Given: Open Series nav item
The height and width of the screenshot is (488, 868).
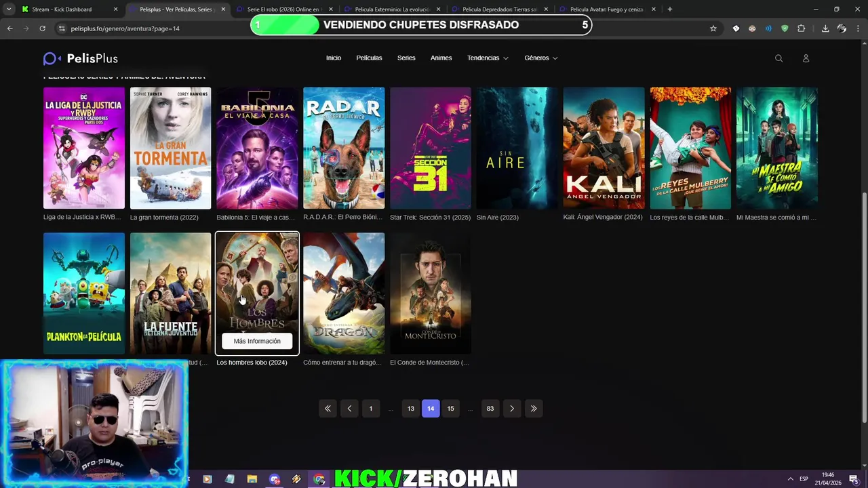Looking at the screenshot, I should pos(406,58).
